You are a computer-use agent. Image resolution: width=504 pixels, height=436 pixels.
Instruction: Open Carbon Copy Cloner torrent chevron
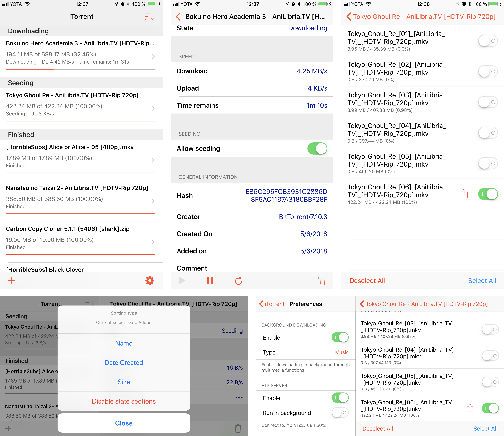[x=153, y=242]
